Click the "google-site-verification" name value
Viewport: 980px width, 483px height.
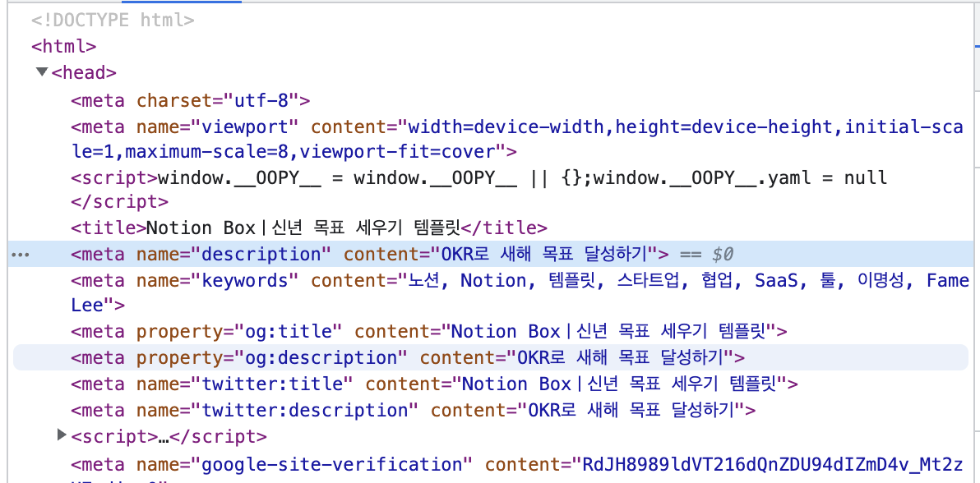pos(332,465)
